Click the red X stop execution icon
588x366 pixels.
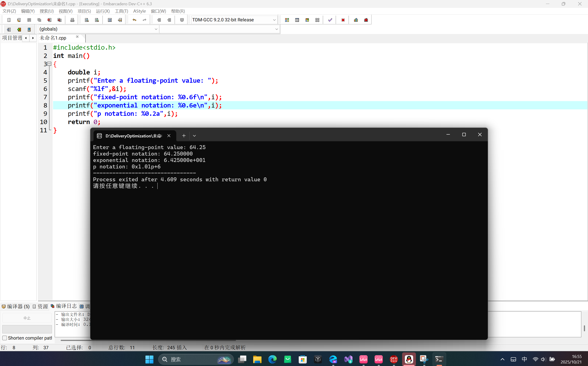[x=343, y=20]
